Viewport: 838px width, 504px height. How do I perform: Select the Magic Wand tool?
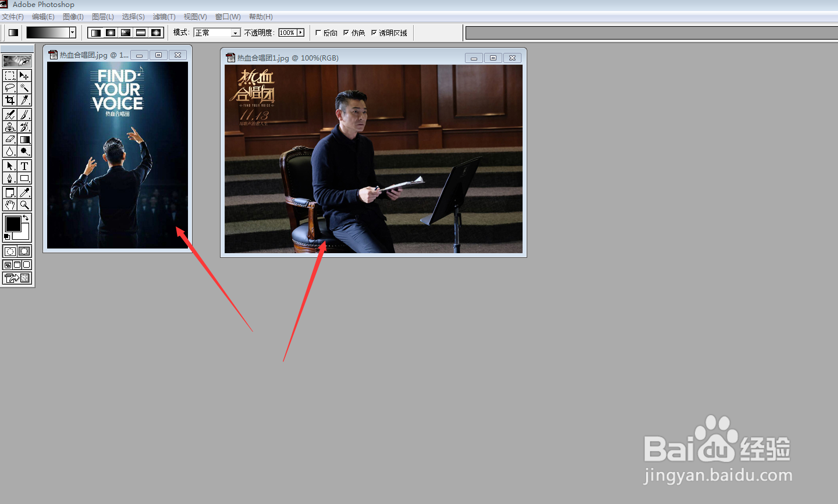pos(24,88)
